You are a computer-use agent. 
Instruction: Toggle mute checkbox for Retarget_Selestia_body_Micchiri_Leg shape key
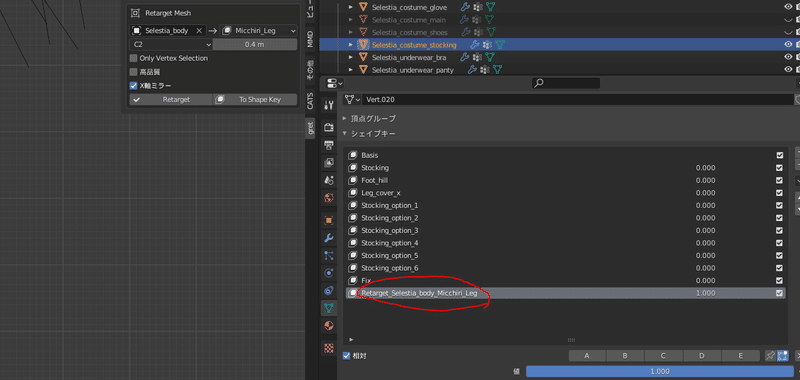click(x=779, y=293)
